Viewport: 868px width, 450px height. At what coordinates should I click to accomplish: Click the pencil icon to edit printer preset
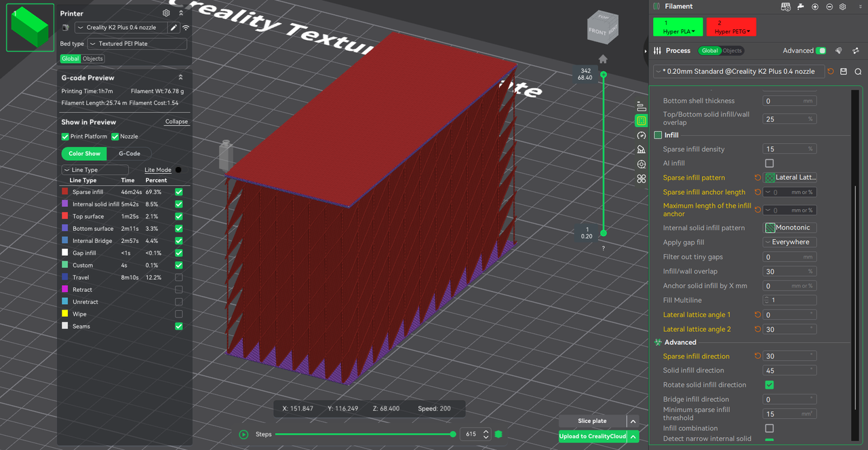click(x=174, y=28)
